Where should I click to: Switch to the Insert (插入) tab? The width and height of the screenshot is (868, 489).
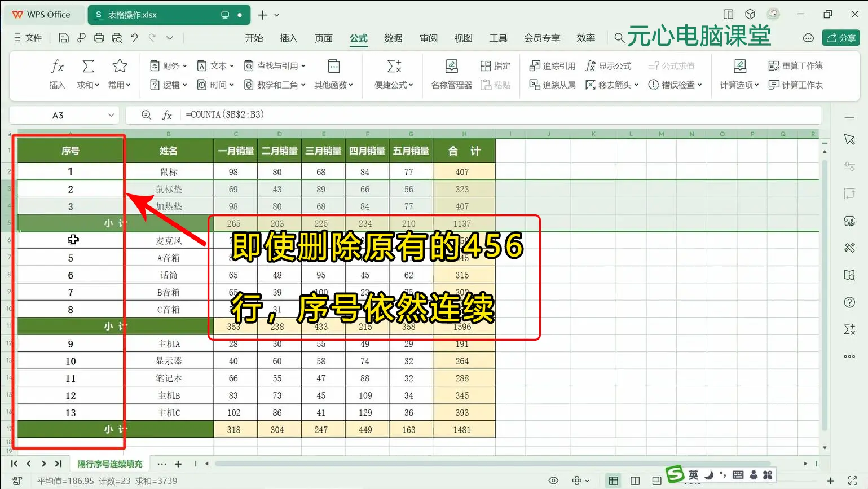coord(288,38)
